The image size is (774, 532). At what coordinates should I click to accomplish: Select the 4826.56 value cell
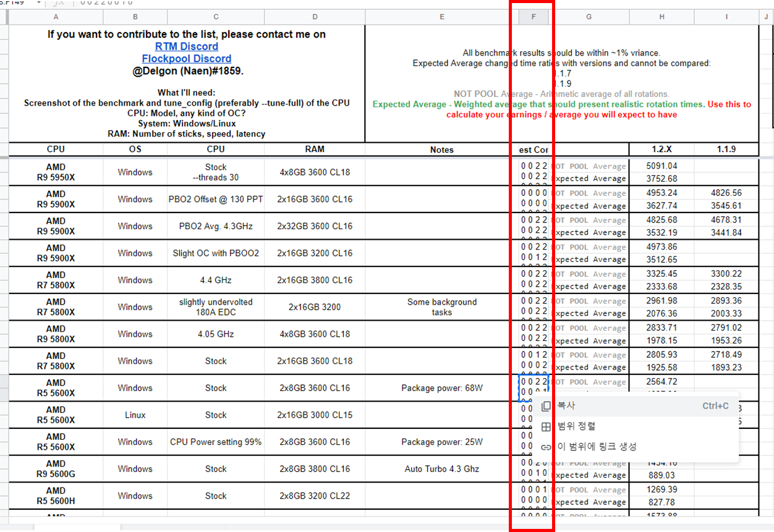pos(726,193)
